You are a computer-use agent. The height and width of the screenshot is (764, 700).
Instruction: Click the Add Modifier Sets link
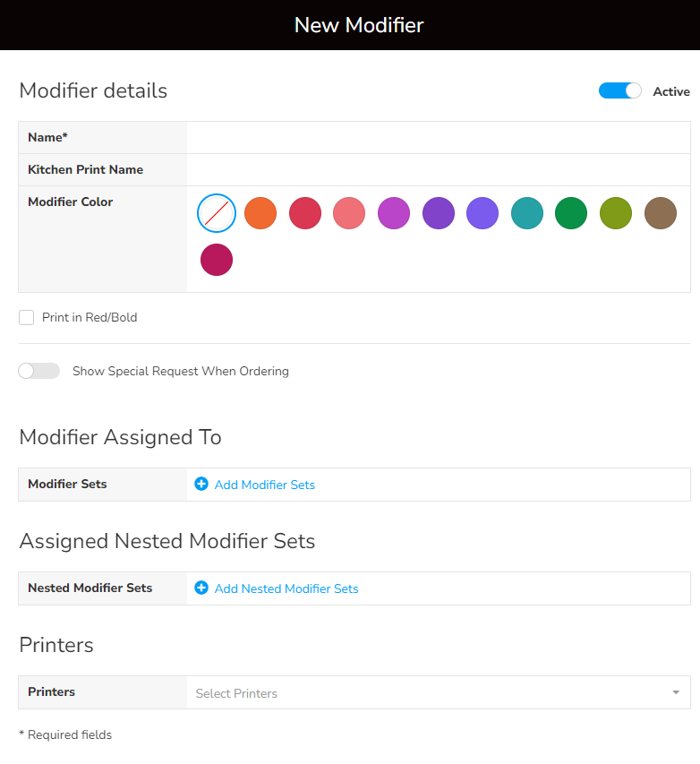(x=265, y=485)
